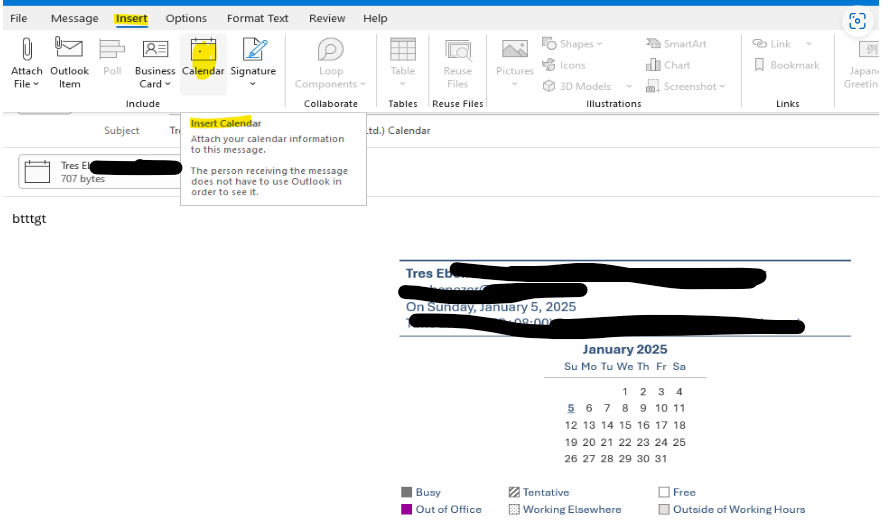Viewport: 895px width, 531px height.
Task: Expand the 3D Models dropdown arrow
Action: tap(629, 86)
